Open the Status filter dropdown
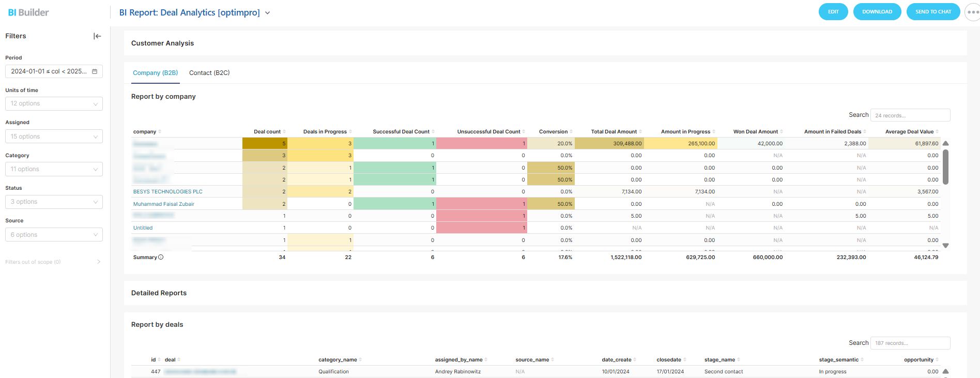Image resolution: width=980 pixels, height=378 pixels. point(54,202)
